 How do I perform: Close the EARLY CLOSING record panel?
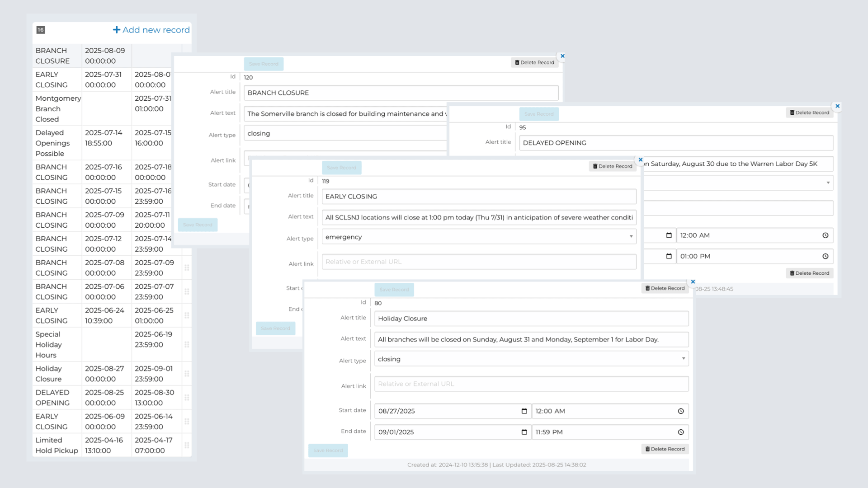click(x=640, y=160)
